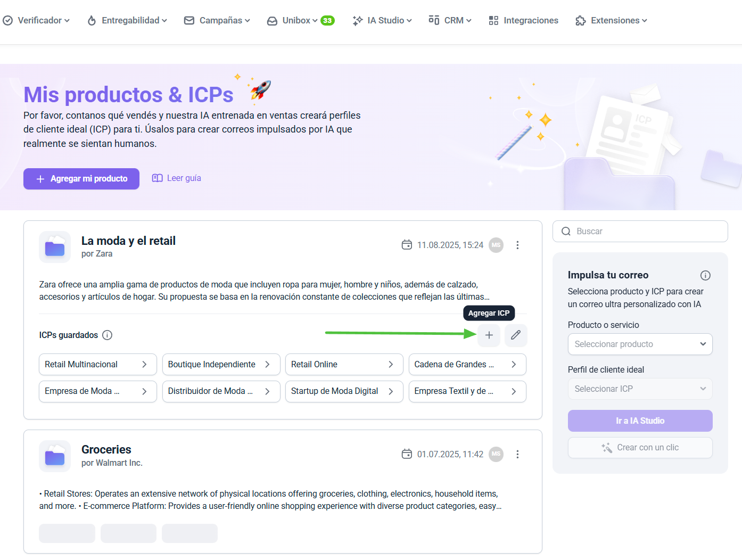This screenshot has height=560, width=742.
Task: Click the Ir a IA Studio button
Action: pos(640,421)
